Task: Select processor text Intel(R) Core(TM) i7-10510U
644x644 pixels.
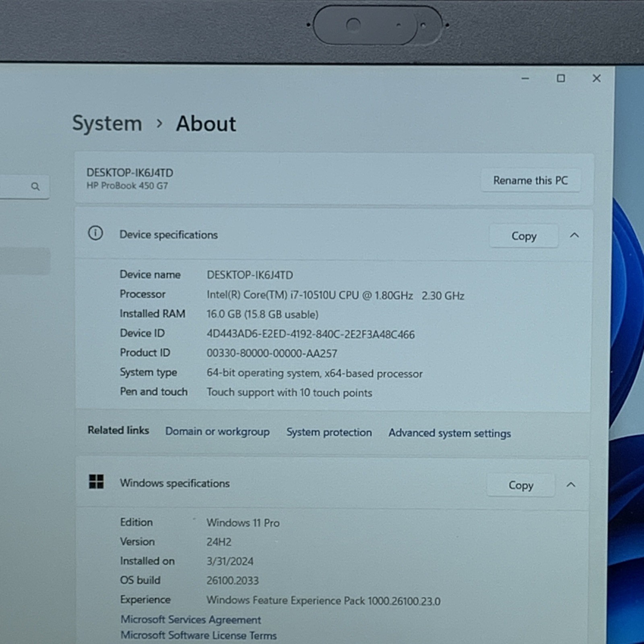Action: pyautogui.click(x=271, y=295)
